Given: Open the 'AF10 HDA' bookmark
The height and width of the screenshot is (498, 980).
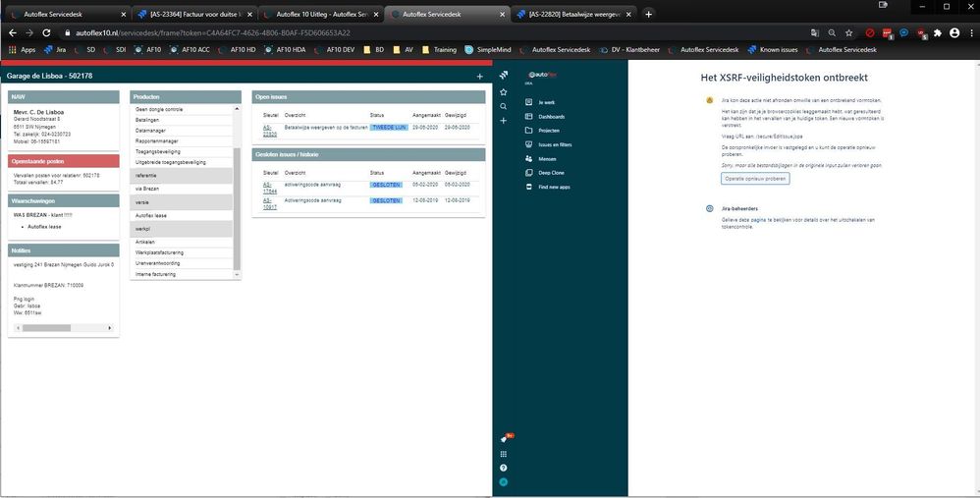Looking at the screenshot, I should pos(285,50).
